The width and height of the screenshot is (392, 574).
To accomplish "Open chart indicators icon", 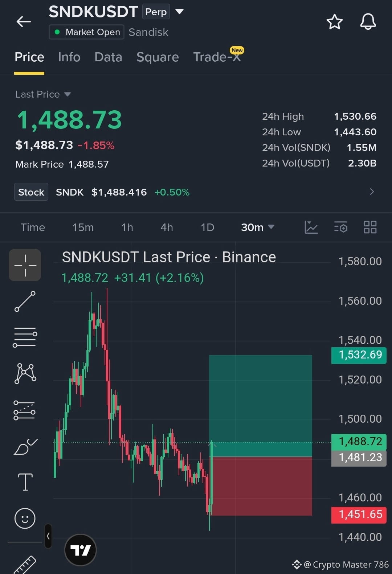I will click(311, 227).
